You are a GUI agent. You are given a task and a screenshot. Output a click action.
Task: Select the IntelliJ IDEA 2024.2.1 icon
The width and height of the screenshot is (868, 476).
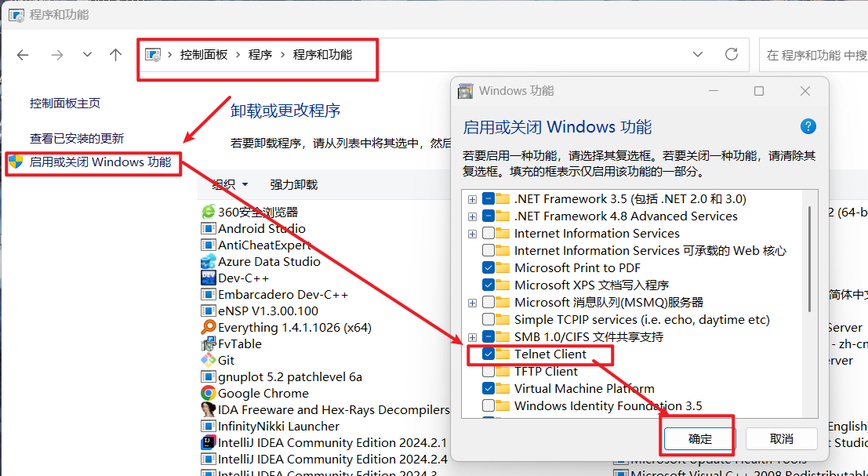click(208, 442)
